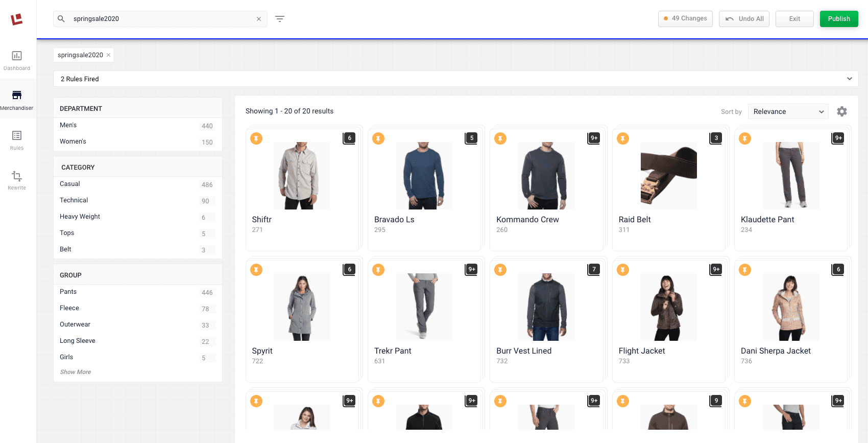
Task: Toggle the pin on Bravado Ls
Action: (378, 138)
